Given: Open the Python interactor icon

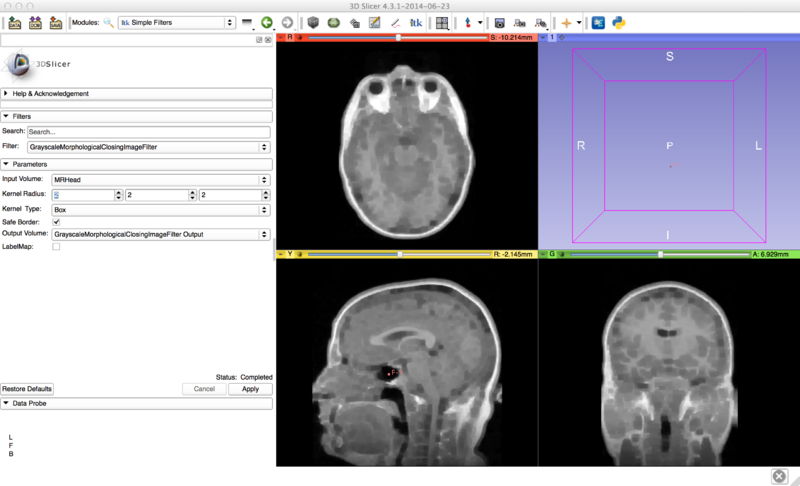Looking at the screenshot, I should tap(618, 22).
